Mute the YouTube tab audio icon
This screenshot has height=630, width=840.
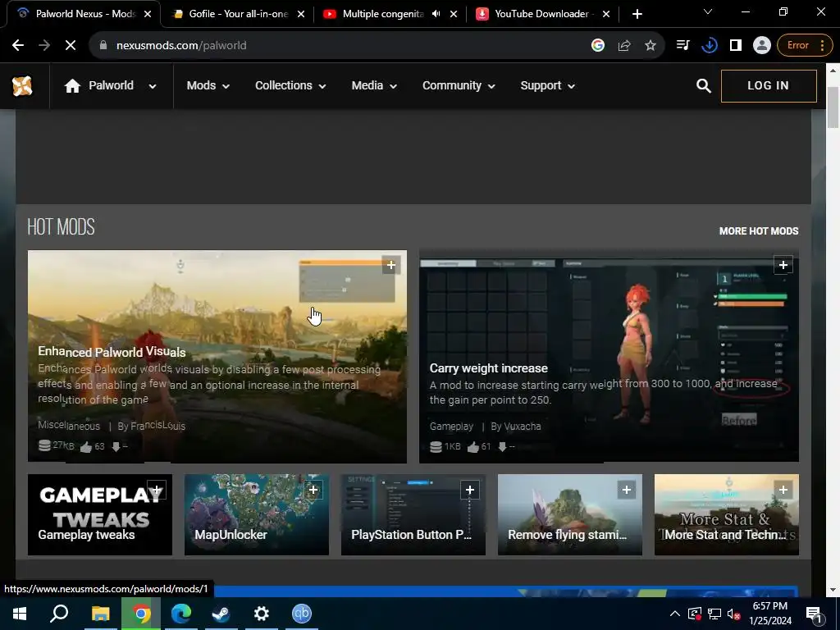coord(436,14)
